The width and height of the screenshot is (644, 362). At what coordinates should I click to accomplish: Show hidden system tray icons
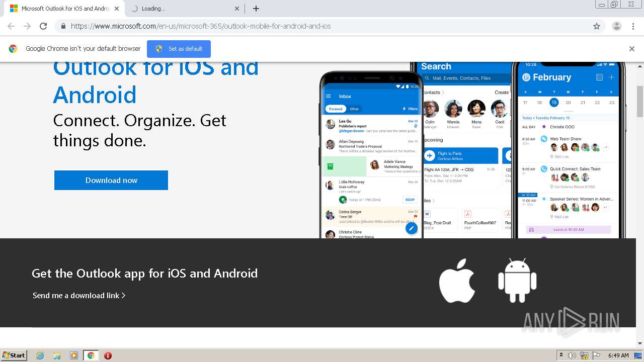tap(561, 355)
